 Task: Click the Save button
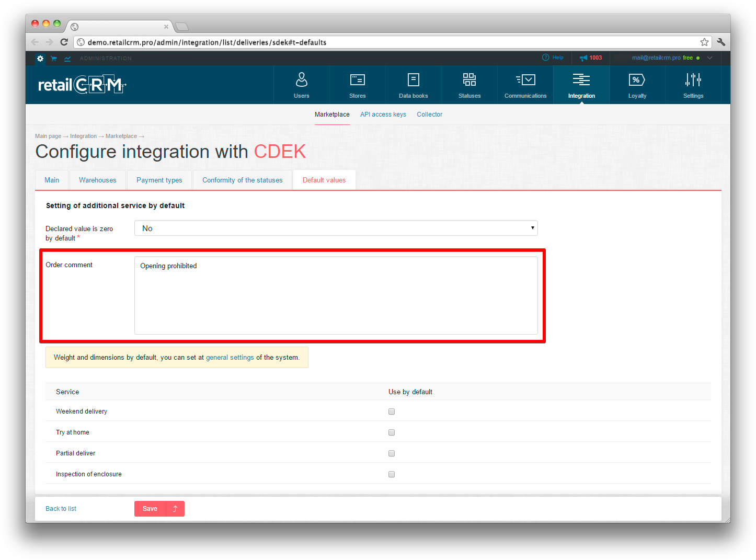click(150, 509)
